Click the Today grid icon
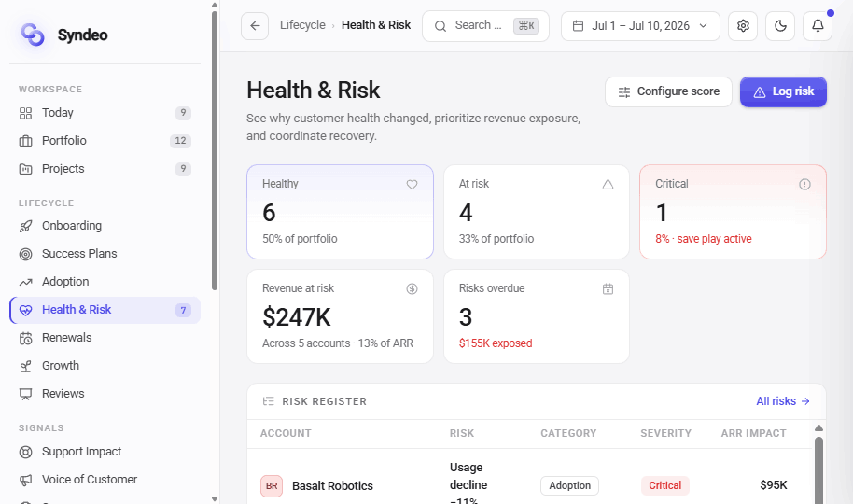The image size is (853, 504). click(25, 113)
